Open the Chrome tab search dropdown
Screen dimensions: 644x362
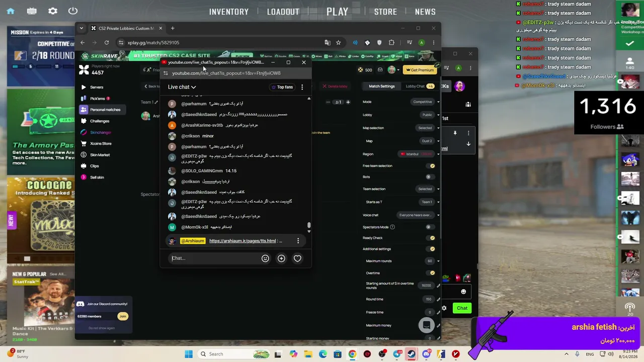point(82,28)
